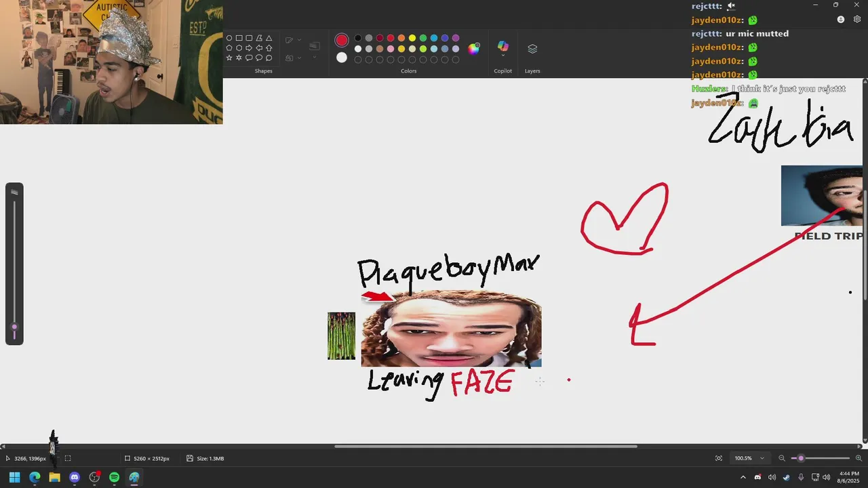Adjust the brush size slider handle

point(14,327)
